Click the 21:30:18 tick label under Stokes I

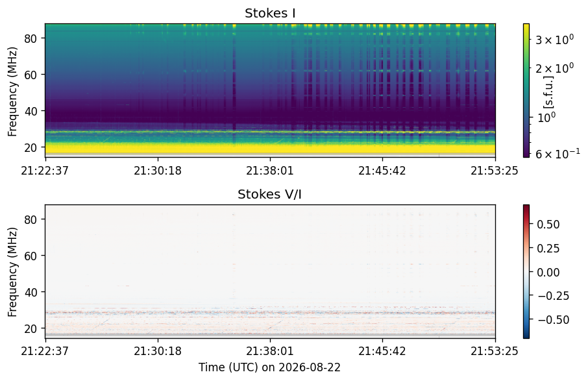click(x=158, y=171)
